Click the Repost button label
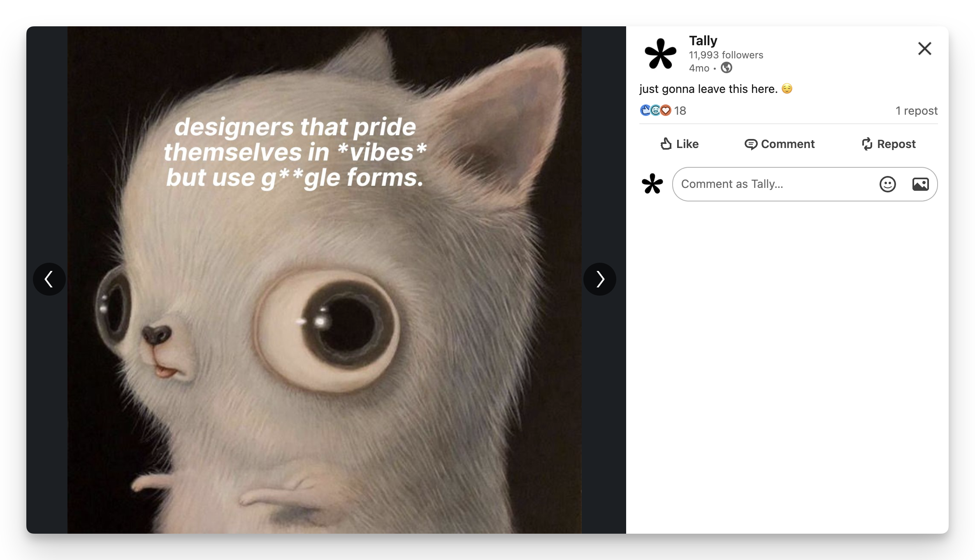The width and height of the screenshot is (975, 560). point(896,144)
